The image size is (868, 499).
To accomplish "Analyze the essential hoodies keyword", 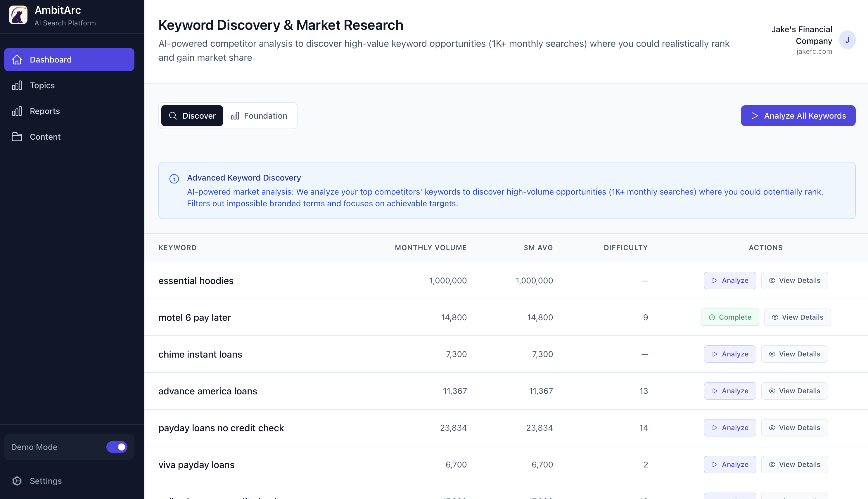I will [x=730, y=280].
